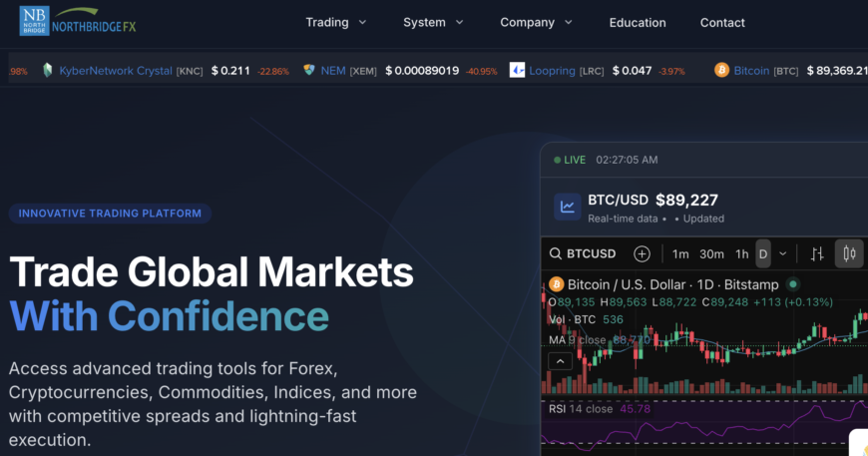Click the BTCUSD symbol search field

[x=585, y=253]
